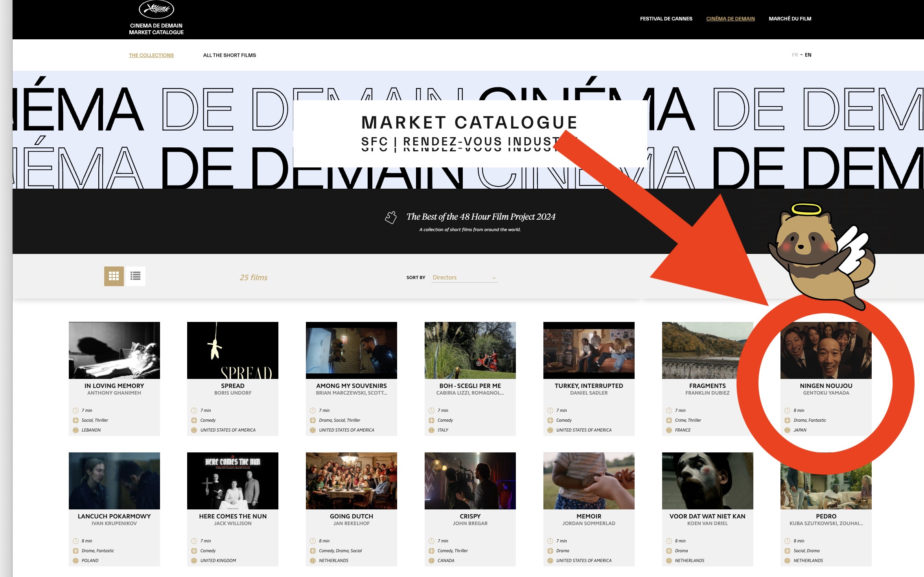The width and height of the screenshot is (924, 577).
Task: Click genre icon beside Crime, Thriller
Action: 669,420
